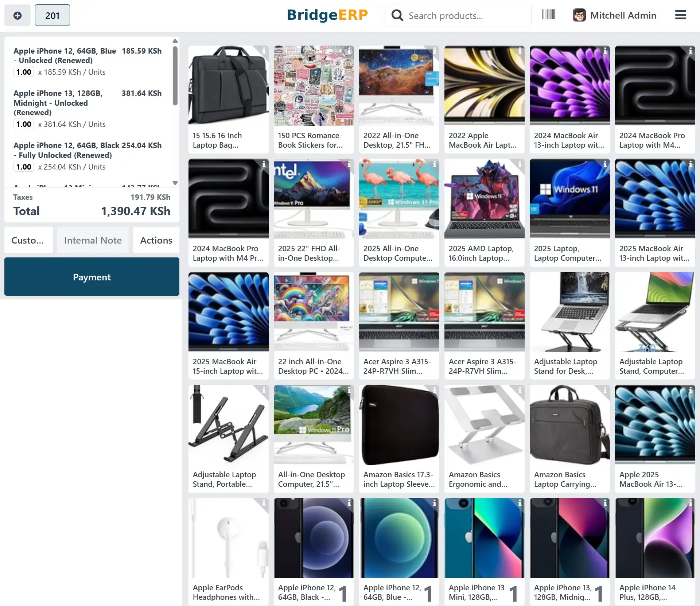The image size is (700, 606).
Task: Click order list scrollbar thumb
Action: pyautogui.click(x=175, y=76)
